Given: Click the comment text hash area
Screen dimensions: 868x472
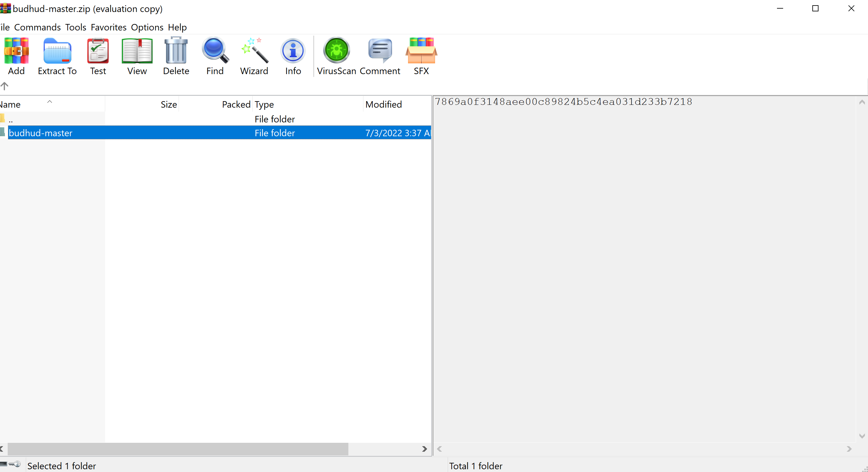Looking at the screenshot, I should [563, 102].
